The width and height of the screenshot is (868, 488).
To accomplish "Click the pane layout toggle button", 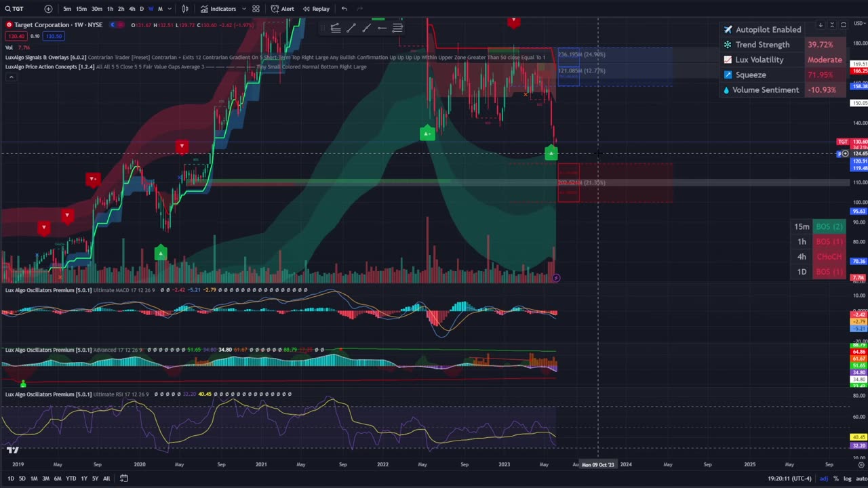I will 844,25.
